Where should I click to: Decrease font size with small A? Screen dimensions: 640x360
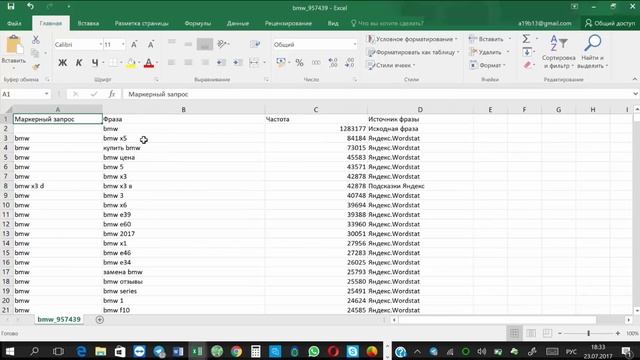(151, 44)
